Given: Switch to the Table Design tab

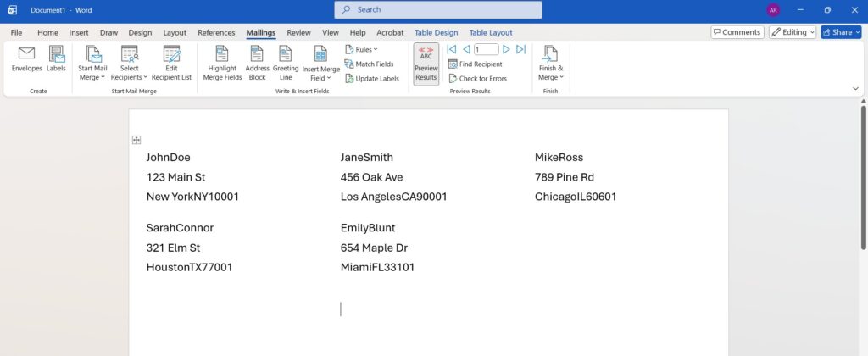Looking at the screenshot, I should tap(436, 32).
